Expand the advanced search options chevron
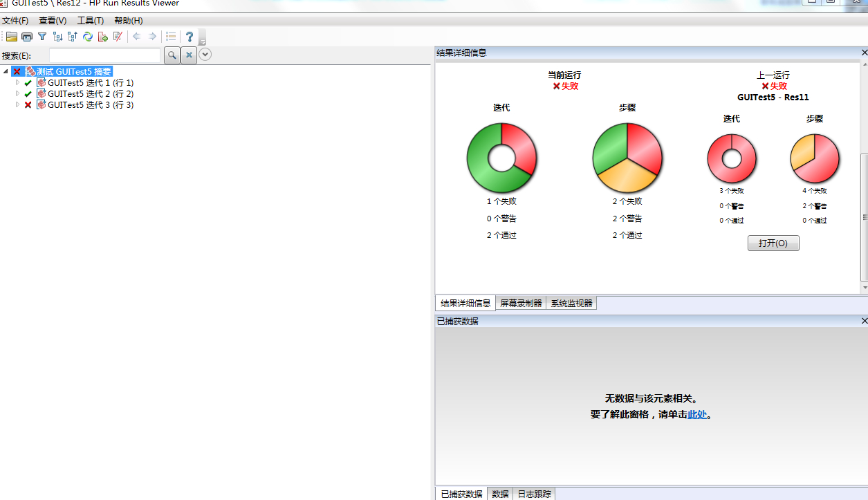The width and height of the screenshot is (868, 500). click(205, 55)
